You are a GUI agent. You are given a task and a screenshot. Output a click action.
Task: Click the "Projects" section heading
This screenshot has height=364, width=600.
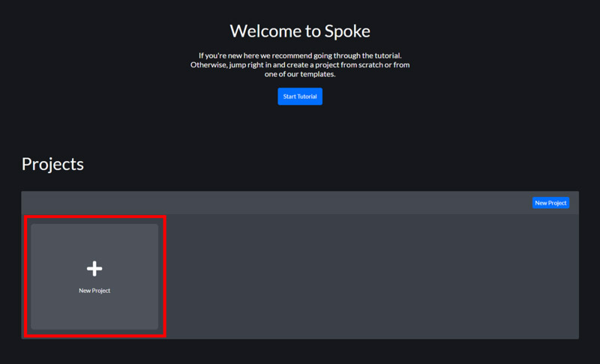(52, 164)
